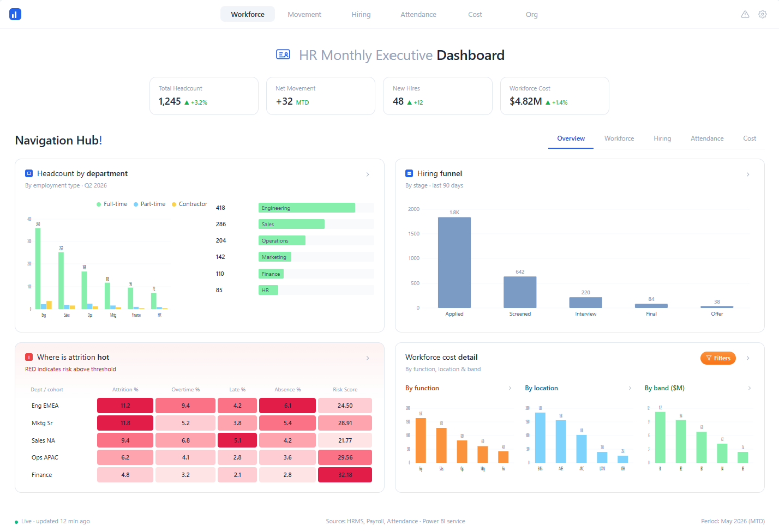The image size is (779, 532).
Task: Expand the By function chevron
Action: (510, 388)
